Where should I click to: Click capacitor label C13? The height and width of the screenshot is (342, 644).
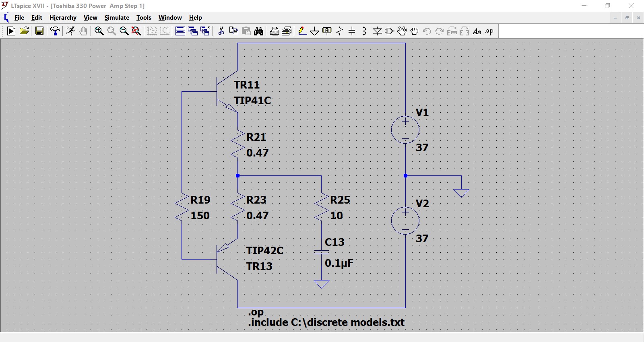pyautogui.click(x=334, y=242)
